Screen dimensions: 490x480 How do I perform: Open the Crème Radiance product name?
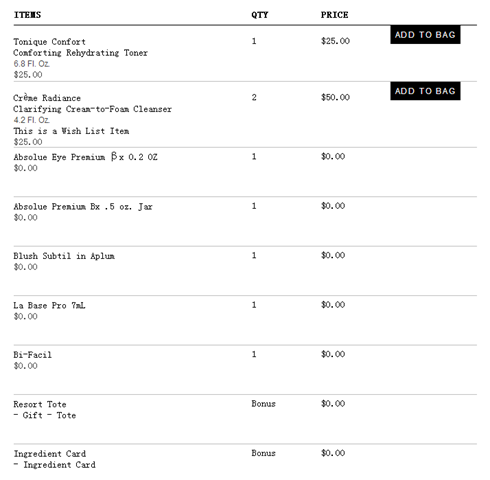click(47, 98)
